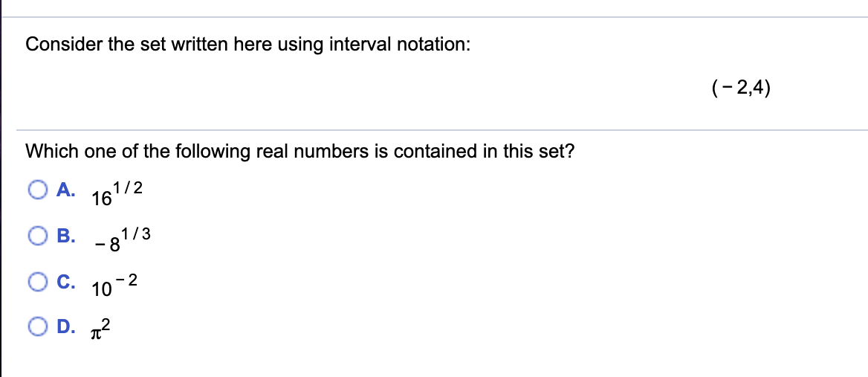Screen dimensions: 868x377
Task: Click the blue "B." answer label
Action: (66, 236)
